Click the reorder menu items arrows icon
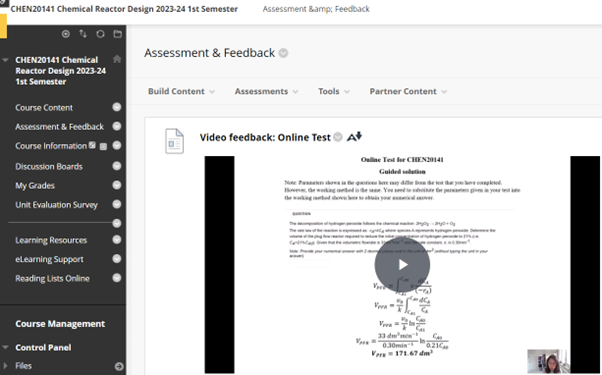602x375 pixels. 83,34
